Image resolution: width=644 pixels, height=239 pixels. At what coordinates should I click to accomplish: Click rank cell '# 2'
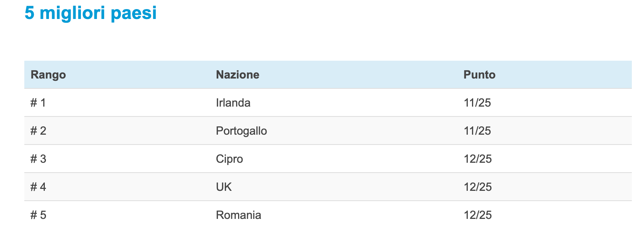38,131
